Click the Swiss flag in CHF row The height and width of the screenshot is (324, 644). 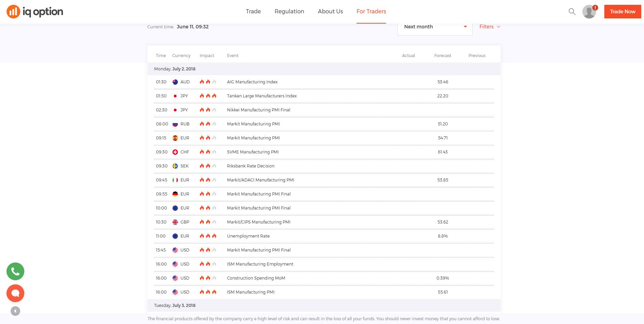175,152
